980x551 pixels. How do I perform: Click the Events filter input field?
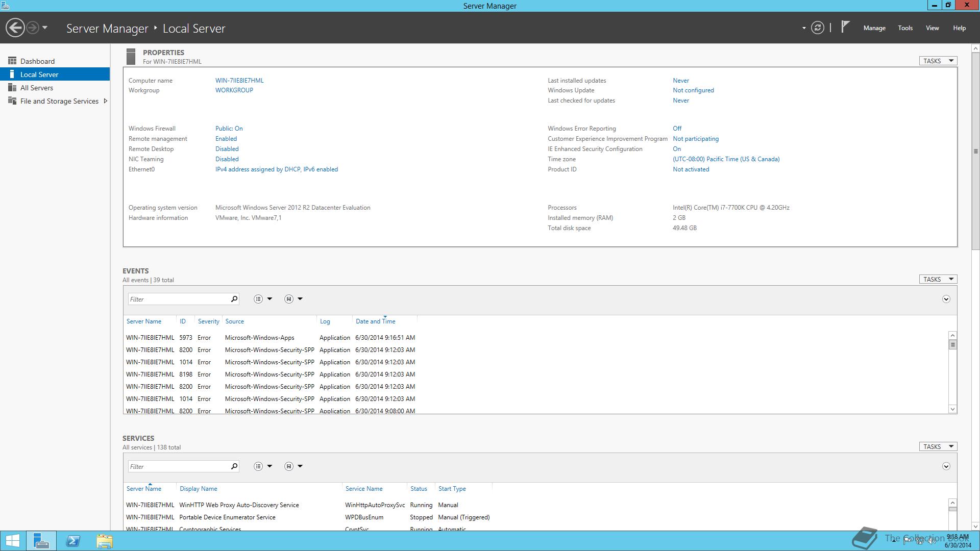(x=178, y=299)
